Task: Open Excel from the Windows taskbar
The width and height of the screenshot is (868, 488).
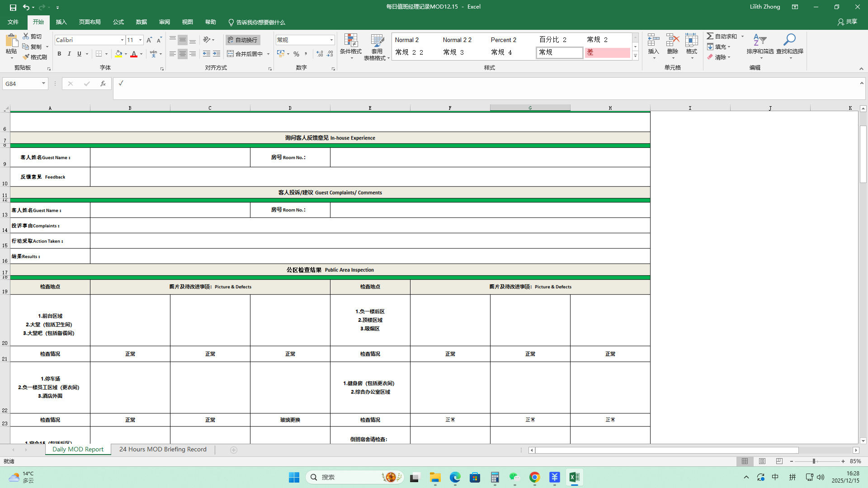Action: tap(574, 477)
